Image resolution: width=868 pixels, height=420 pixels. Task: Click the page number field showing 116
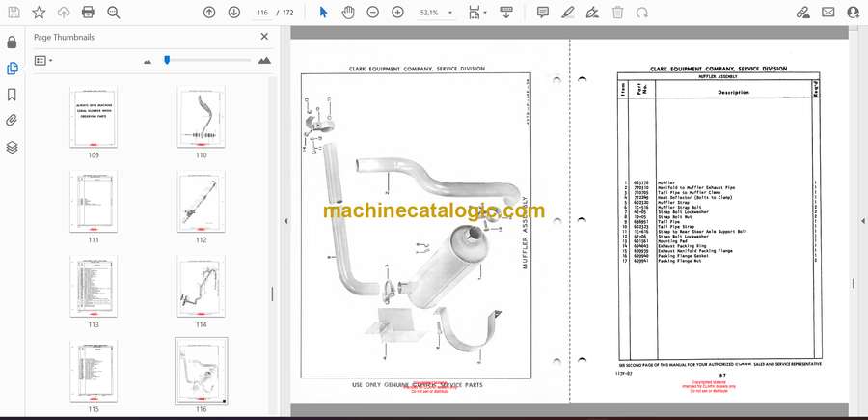pyautogui.click(x=262, y=13)
